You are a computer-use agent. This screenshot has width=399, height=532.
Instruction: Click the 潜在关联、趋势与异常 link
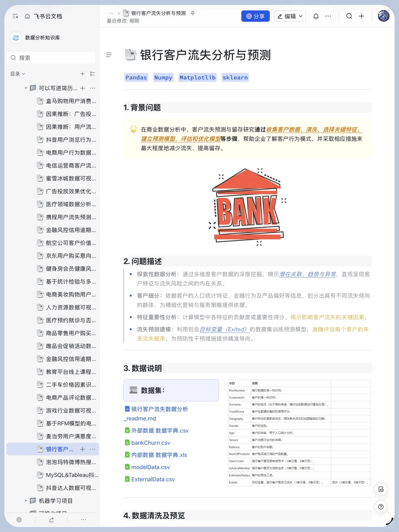point(307,274)
